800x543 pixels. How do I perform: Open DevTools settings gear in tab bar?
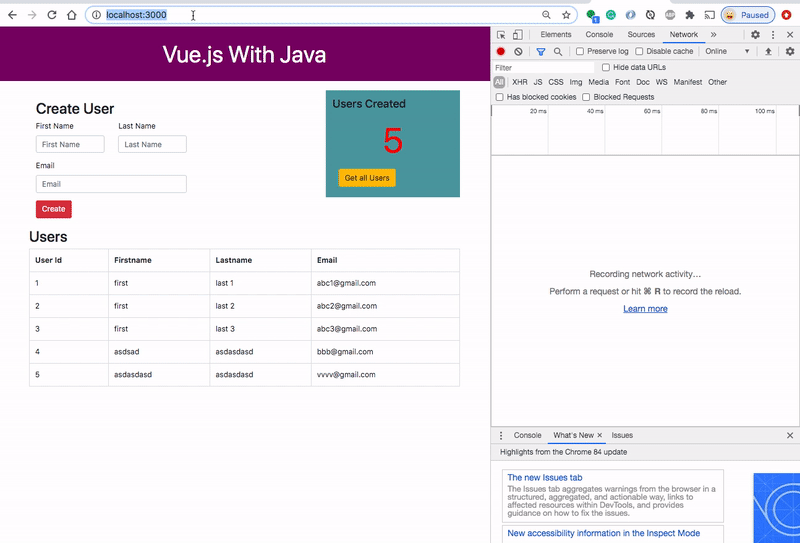pos(756,35)
